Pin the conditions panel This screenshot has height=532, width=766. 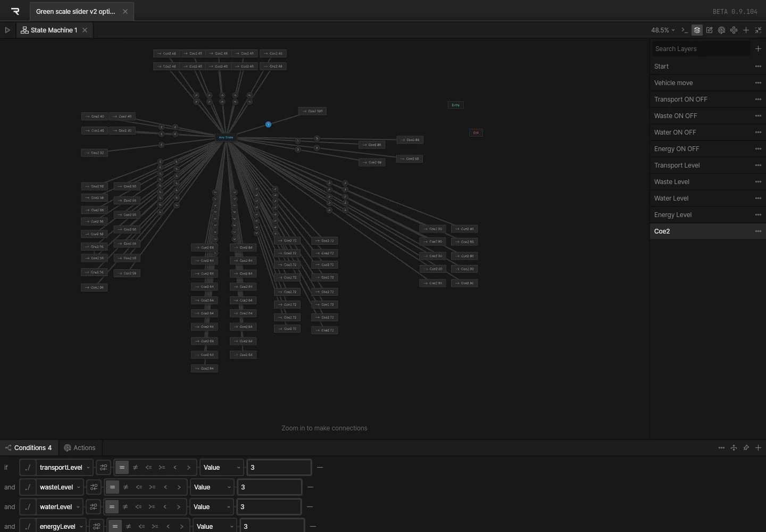[x=746, y=448]
